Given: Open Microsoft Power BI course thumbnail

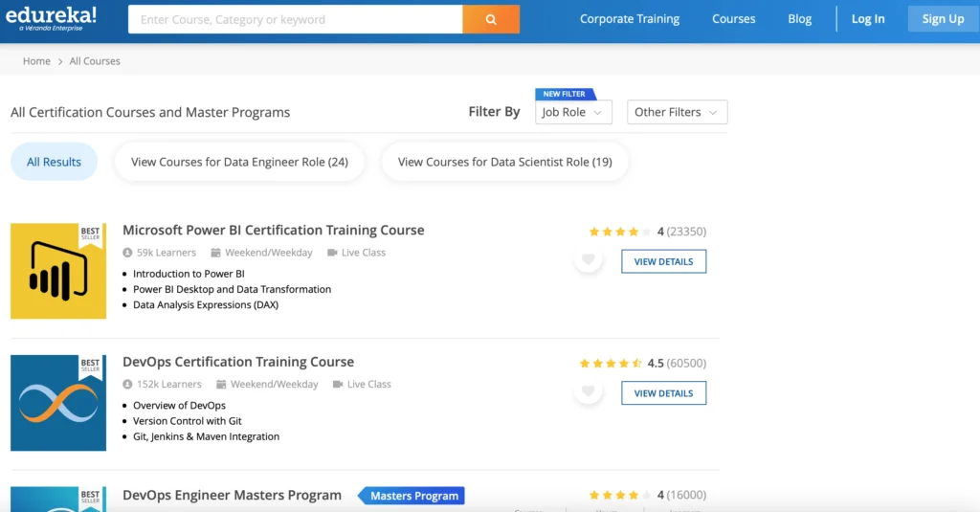Looking at the screenshot, I should coord(58,271).
